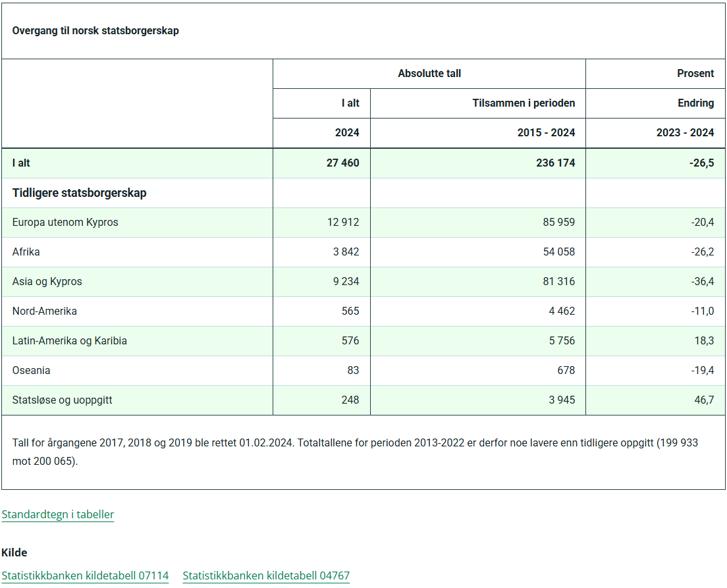Select the Europa utenom Kypros row label

click(x=65, y=222)
